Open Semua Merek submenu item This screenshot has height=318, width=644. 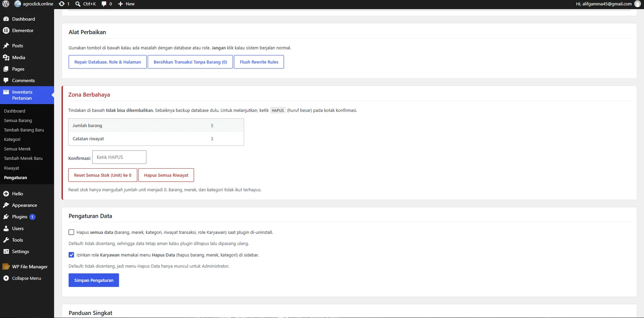tap(17, 149)
